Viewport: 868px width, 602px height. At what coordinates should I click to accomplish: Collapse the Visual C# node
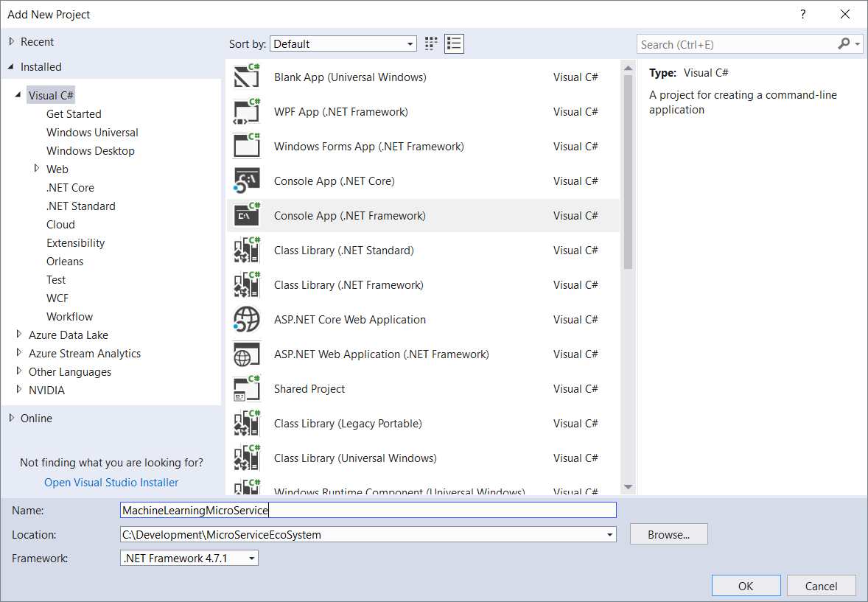(x=18, y=95)
